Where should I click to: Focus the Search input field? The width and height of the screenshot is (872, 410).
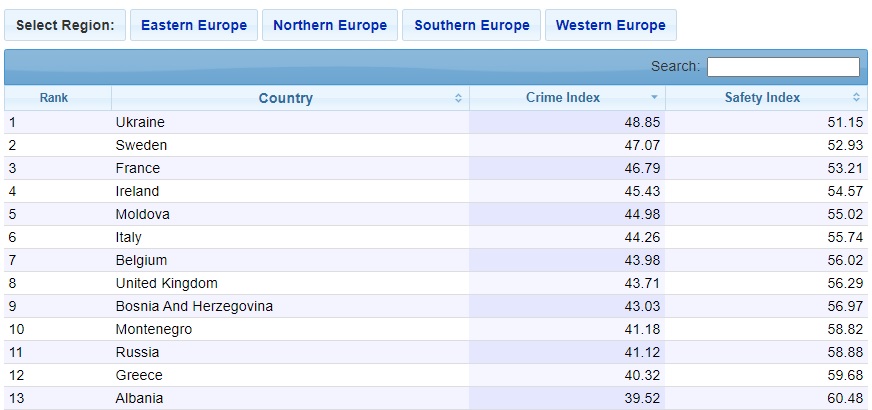pos(783,67)
